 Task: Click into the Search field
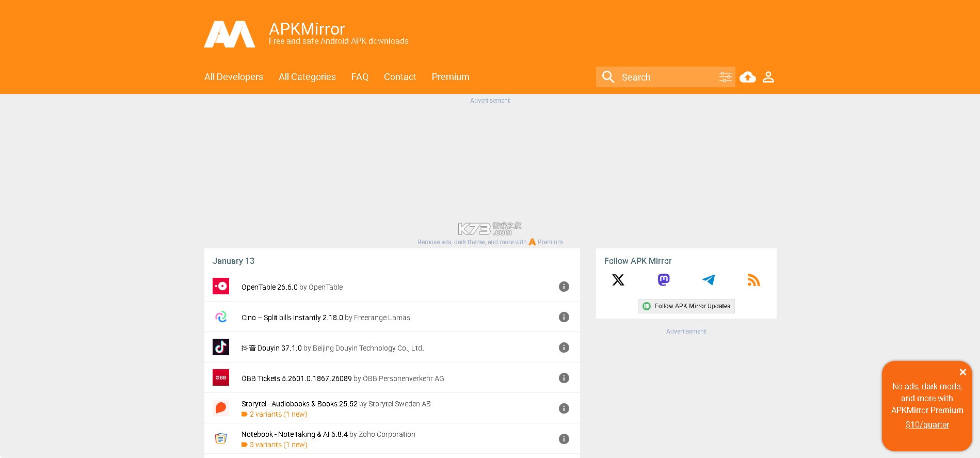click(666, 77)
